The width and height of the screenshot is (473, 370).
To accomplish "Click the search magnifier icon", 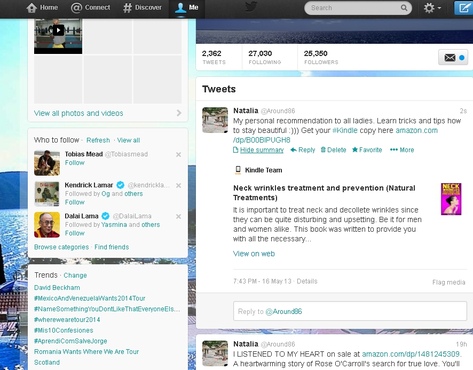I will point(404,8).
